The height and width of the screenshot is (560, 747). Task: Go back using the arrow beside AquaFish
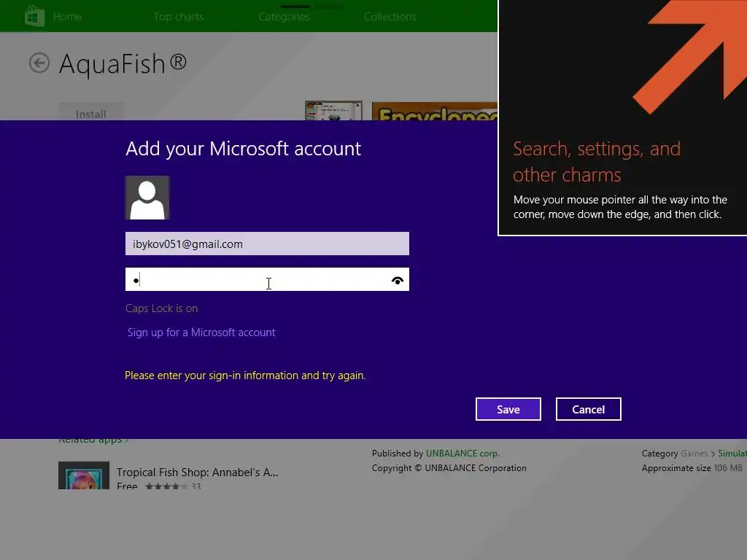coord(39,63)
